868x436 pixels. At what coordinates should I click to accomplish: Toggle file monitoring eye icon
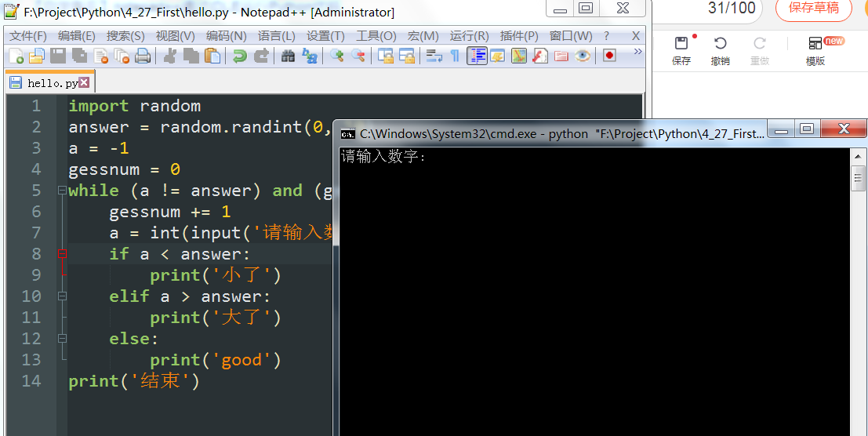[x=583, y=56]
